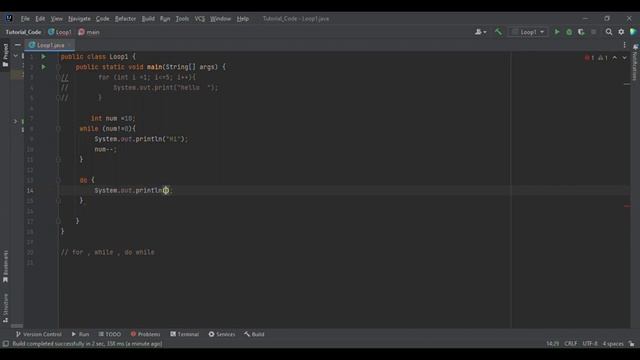Open the Code menu
Image resolution: width=640 pixels, height=360 pixels.
pyautogui.click(x=102, y=19)
